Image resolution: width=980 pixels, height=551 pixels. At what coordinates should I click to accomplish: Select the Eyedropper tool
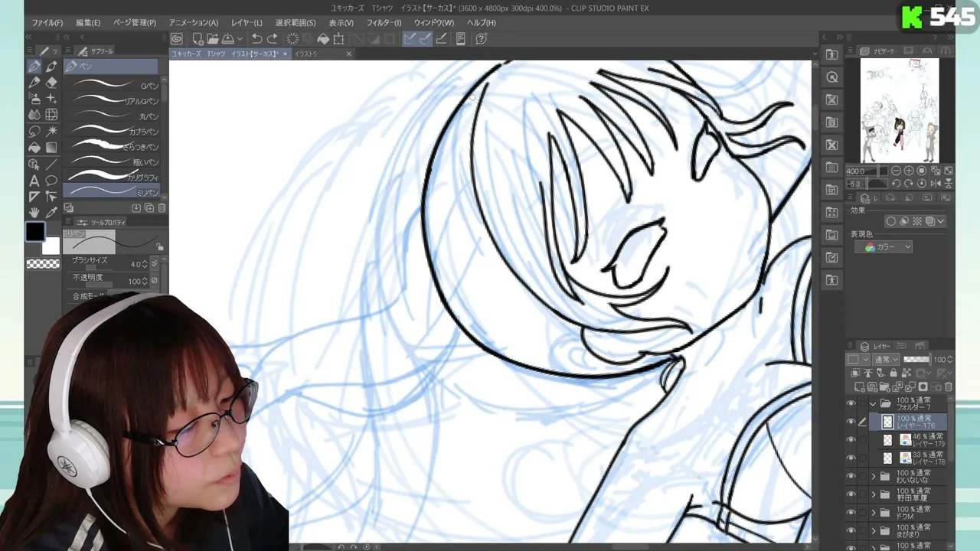pos(51,213)
